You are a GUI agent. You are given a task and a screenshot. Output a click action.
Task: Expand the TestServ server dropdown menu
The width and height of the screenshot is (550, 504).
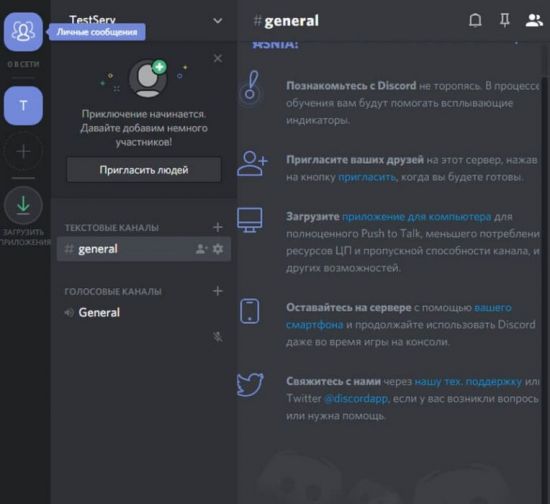(217, 21)
